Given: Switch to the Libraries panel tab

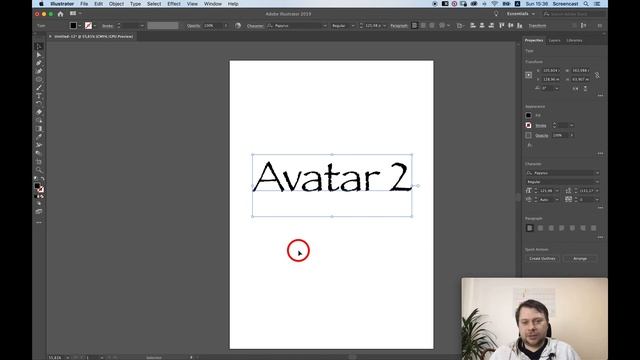Looking at the screenshot, I should pos(574,40).
